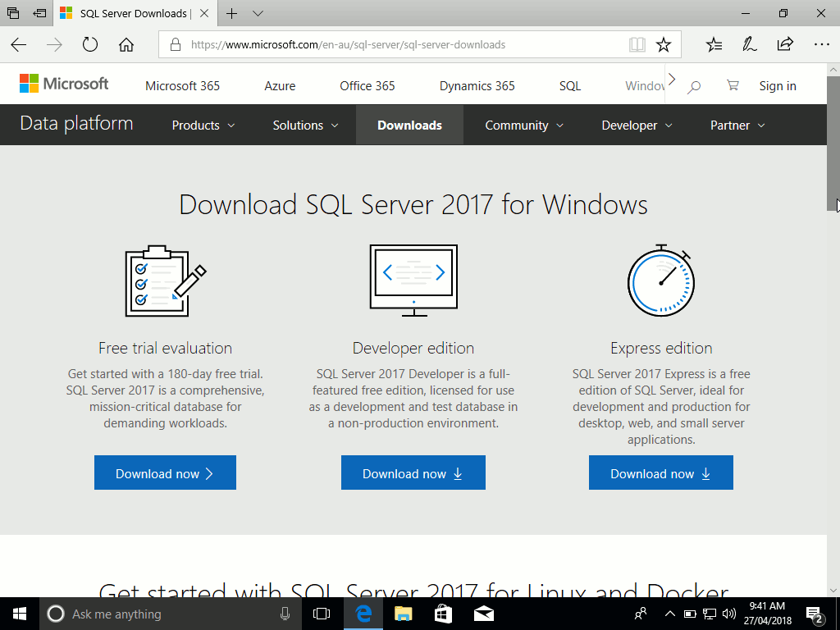This screenshot has height=630, width=840.
Task: Show more Microsoft nav items arrow
Action: pyautogui.click(x=672, y=80)
